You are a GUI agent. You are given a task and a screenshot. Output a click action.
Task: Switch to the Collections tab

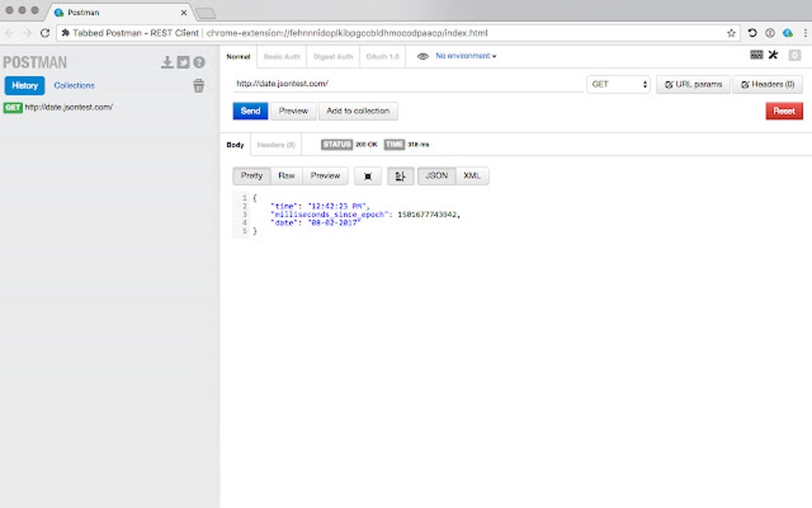click(73, 85)
